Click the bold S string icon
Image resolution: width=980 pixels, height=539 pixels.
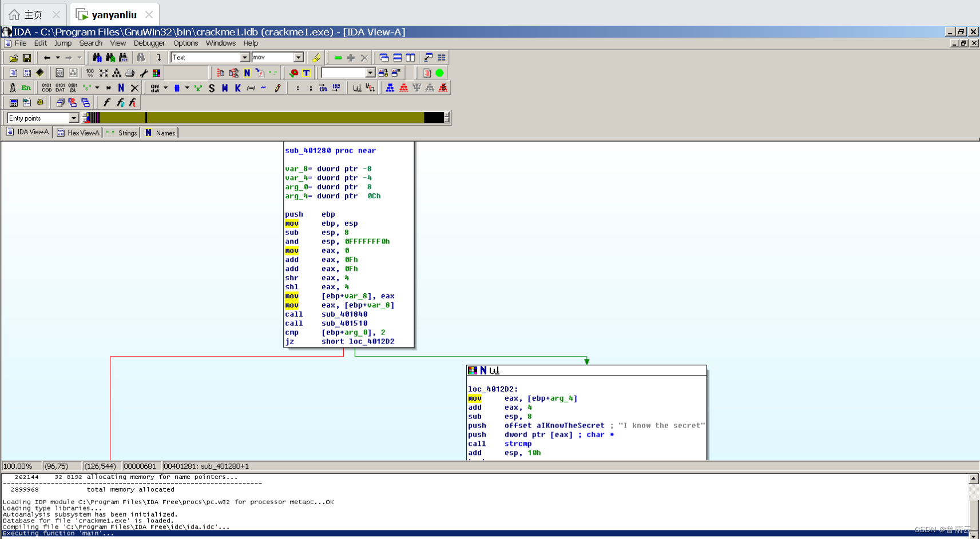(212, 88)
